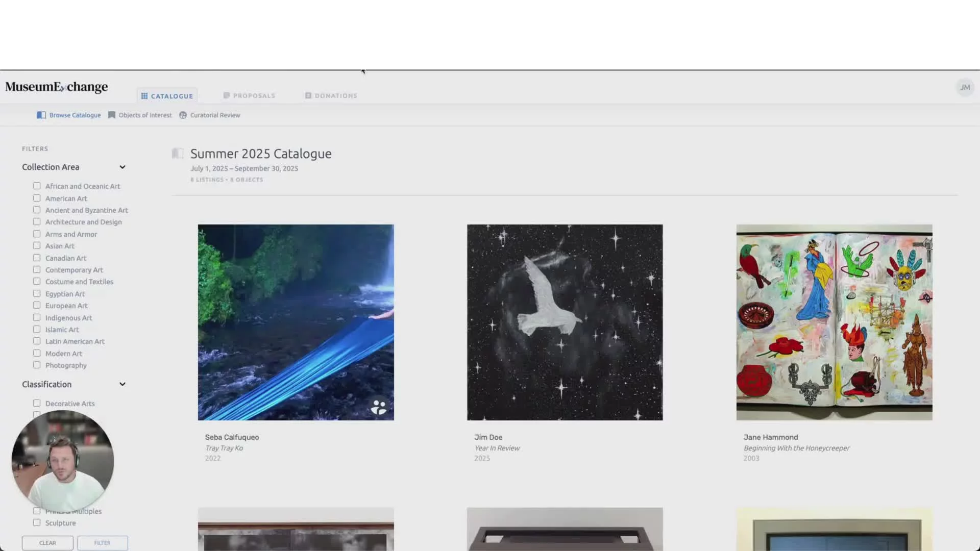Check the Modern Art filter

pos(37,354)
